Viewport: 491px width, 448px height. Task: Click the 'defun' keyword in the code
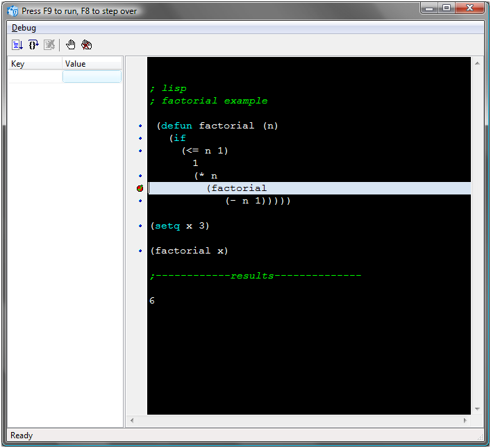coord(176,126)
